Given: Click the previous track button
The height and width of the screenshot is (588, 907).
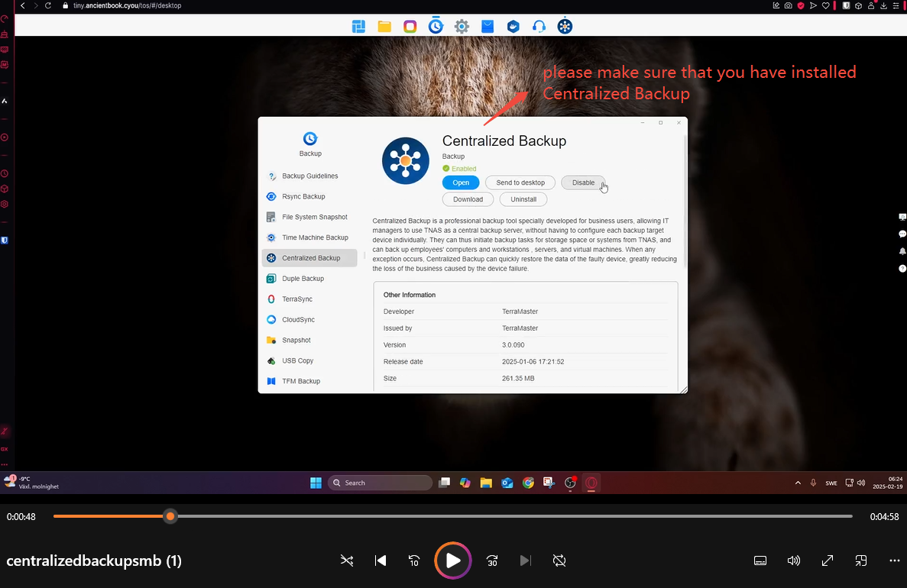Looking at the screenshot, I should (x=381, y=561).
